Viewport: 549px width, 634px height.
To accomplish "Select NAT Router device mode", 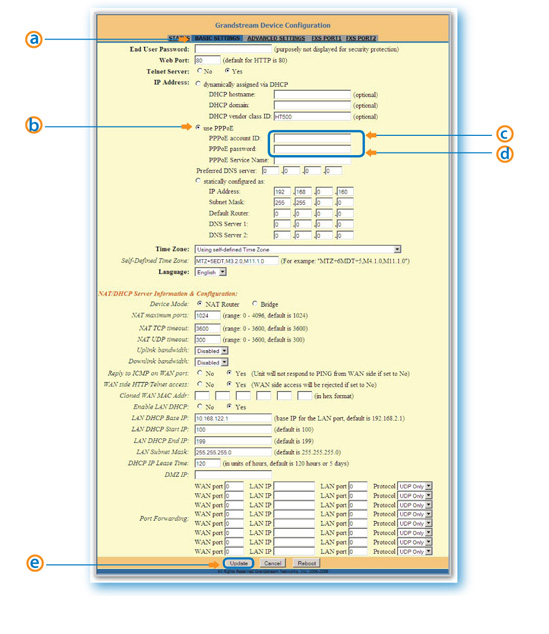I will point(199,303).
